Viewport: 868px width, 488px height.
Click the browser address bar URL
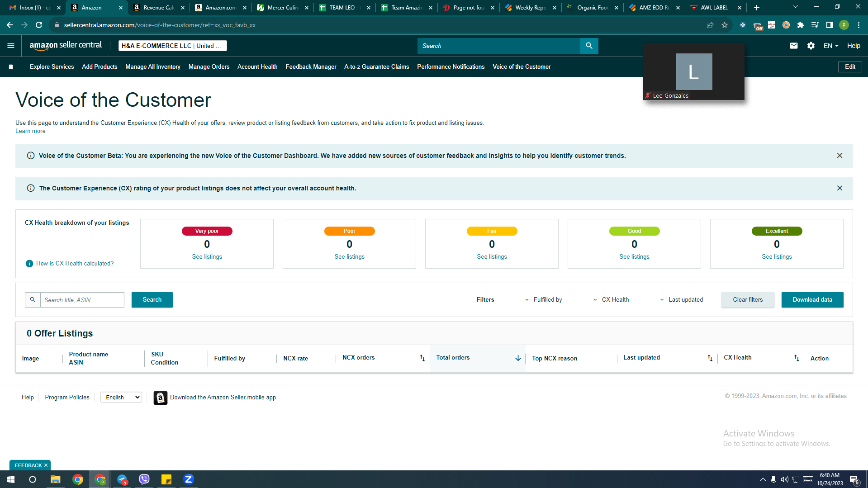coord(160,25)
